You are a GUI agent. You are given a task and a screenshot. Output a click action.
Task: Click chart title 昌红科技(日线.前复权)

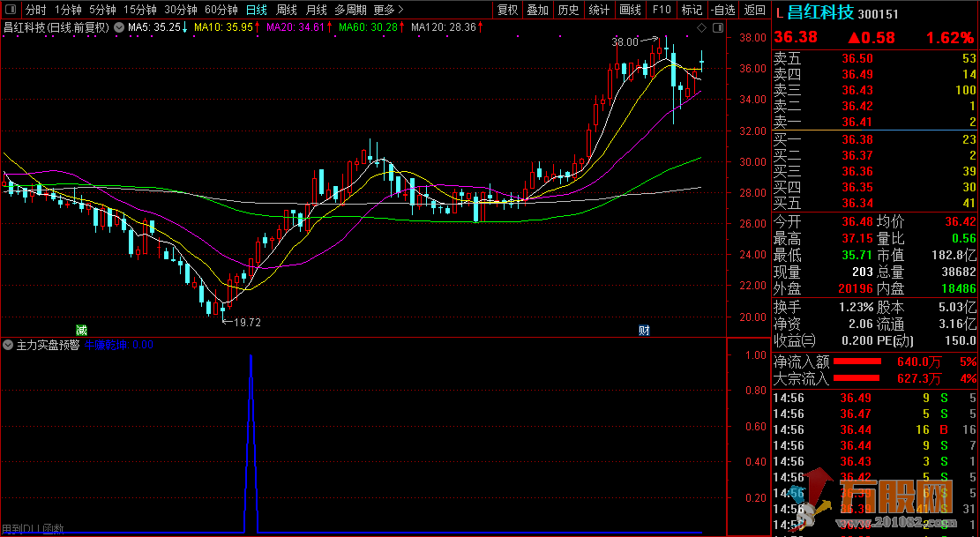[56, 27]
